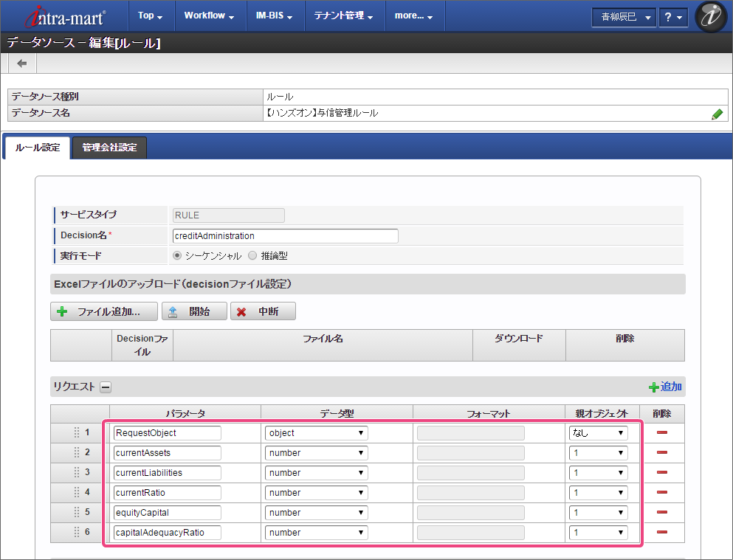Screen dimensions: 733x560
Task: Collapse the リクエスト section
Action: pos(106,387)
